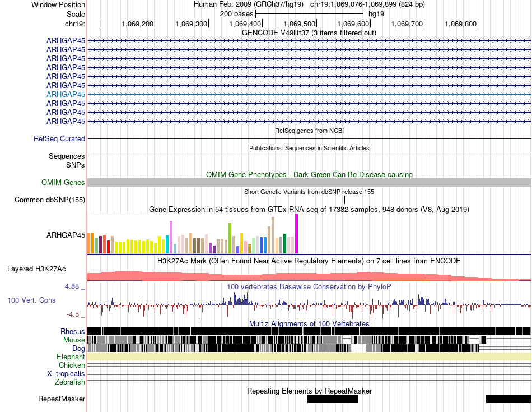
Task: Click the H3K27Ac Mark ENCODE track title
Action: pyautogui.click(x=309, y=261)
